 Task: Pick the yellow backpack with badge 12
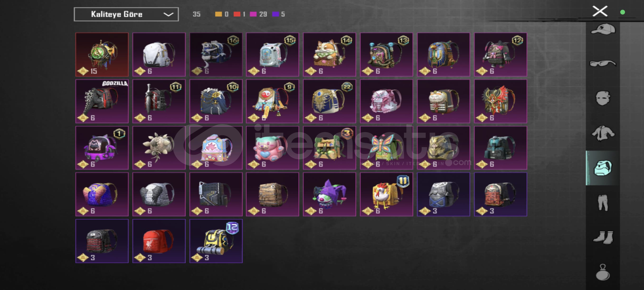(216, 241)
